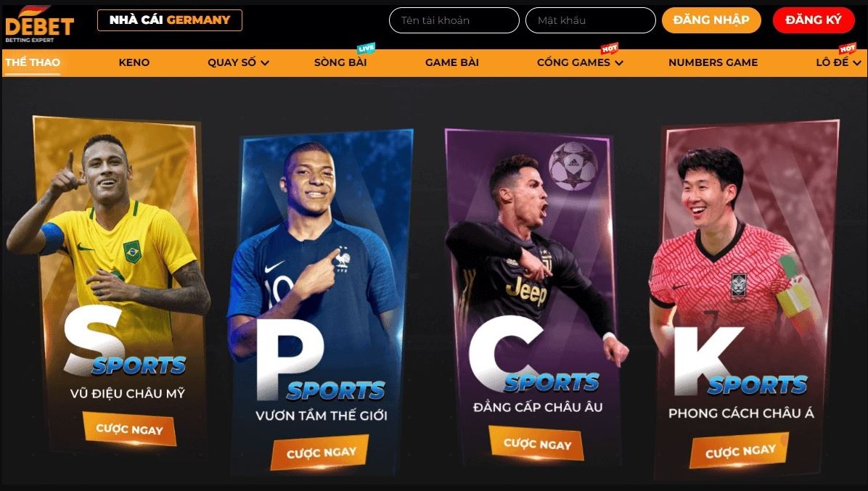Open the Numbers Game menu item
The image size is (868, 491).
point(713,62)
